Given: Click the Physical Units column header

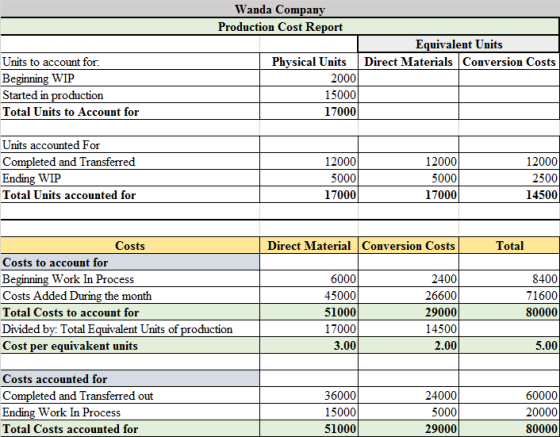Looking at the screenshot, I should (x=309, y=62).
